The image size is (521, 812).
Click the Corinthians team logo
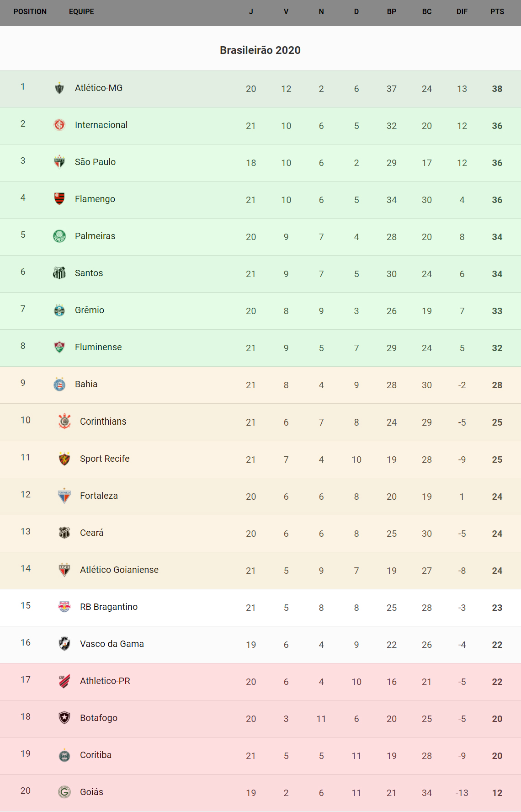tap(64, 421)
